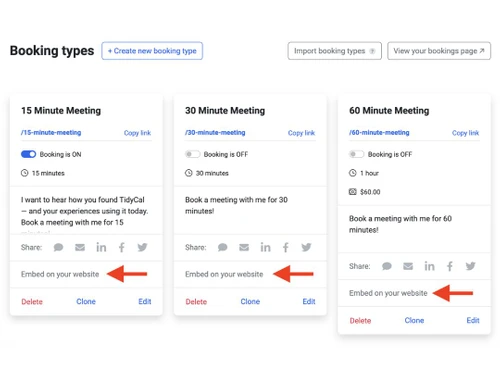
Task: Click the $60.00 price text
Action: point(370,192)
